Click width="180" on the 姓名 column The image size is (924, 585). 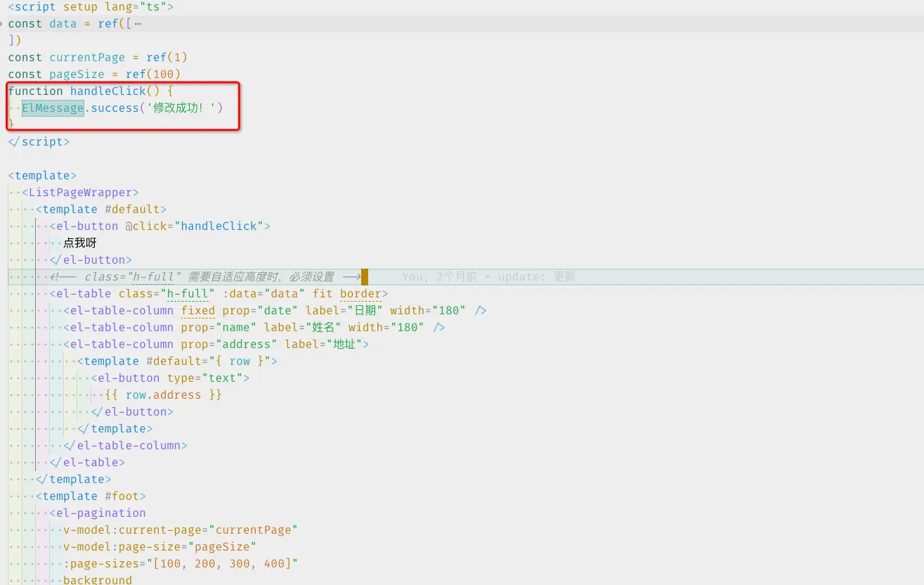(386, 328)
